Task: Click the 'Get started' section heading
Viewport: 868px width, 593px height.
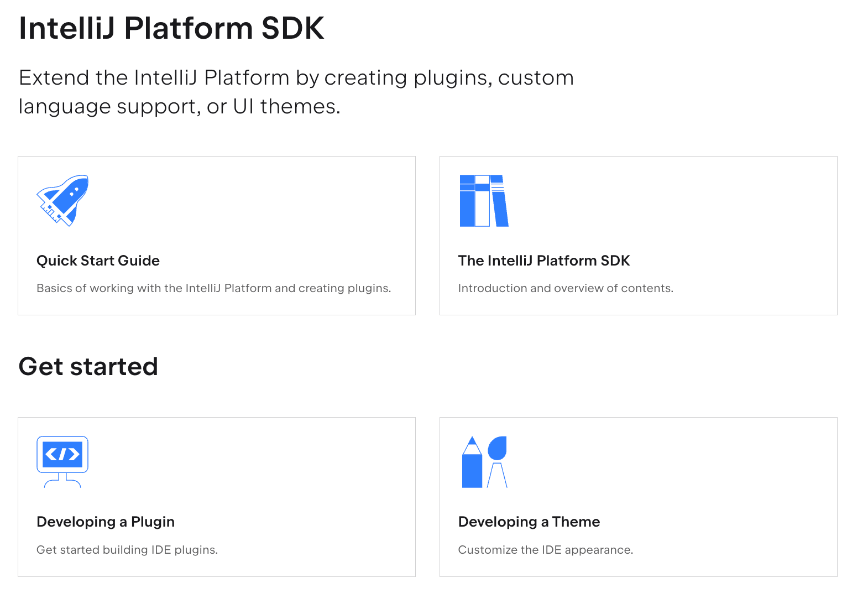Action: click(x=88, y=366)
